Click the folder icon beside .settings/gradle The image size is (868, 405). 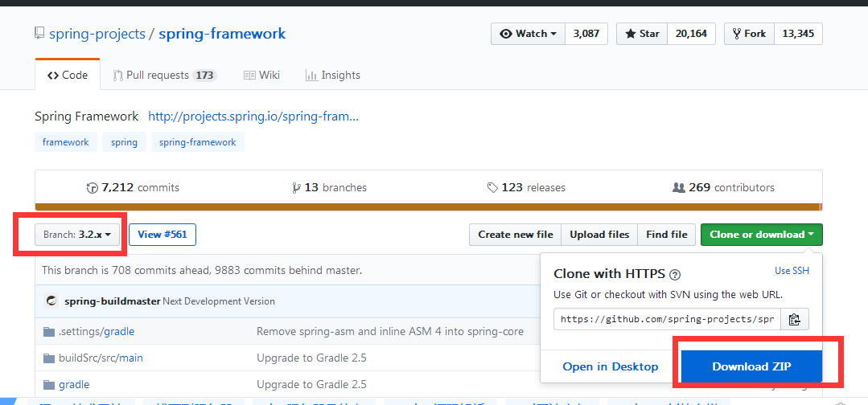[x=49, y=332]
